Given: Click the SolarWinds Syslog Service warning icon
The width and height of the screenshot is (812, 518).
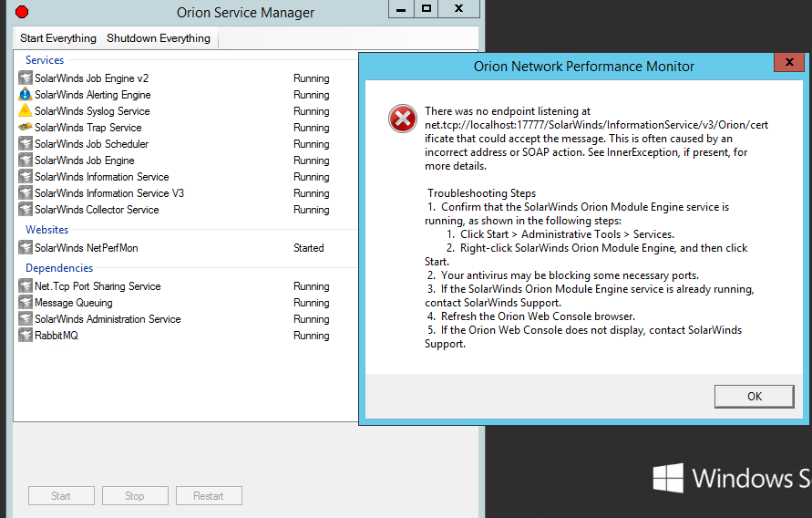Looking at the screenshot, I should point(25,111).
